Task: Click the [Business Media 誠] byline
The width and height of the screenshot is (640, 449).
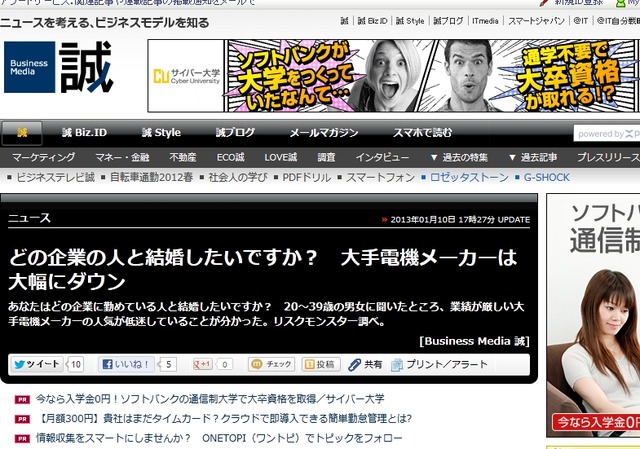Action: (x=474, y=341)
